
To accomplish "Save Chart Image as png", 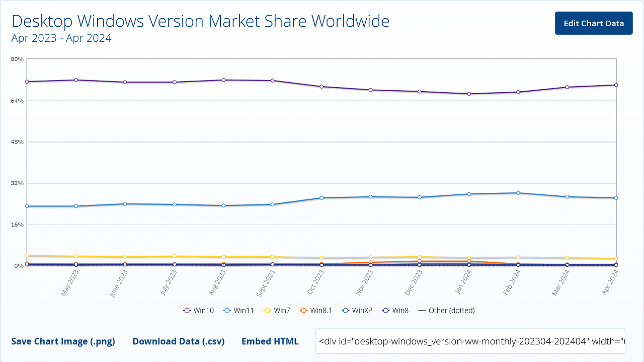I will tap(63, 341).
